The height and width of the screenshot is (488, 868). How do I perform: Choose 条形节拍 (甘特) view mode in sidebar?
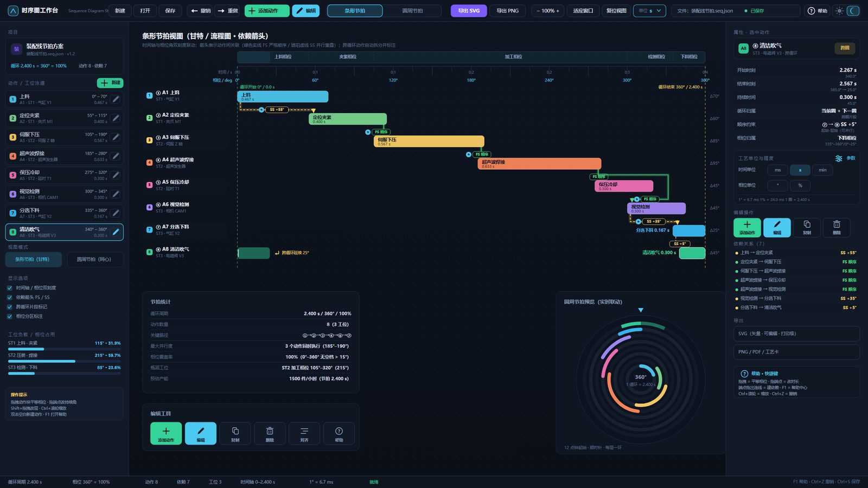pyautogui.click(x=34, y=260)
